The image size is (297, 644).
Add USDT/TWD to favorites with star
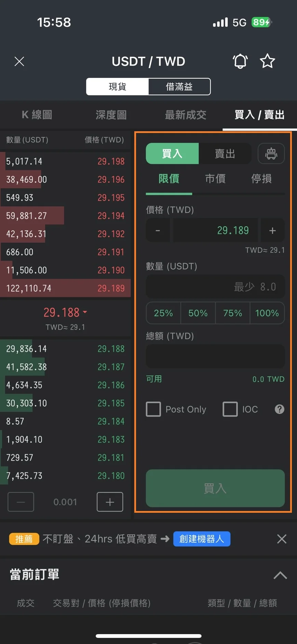click(x=267, y=62)
